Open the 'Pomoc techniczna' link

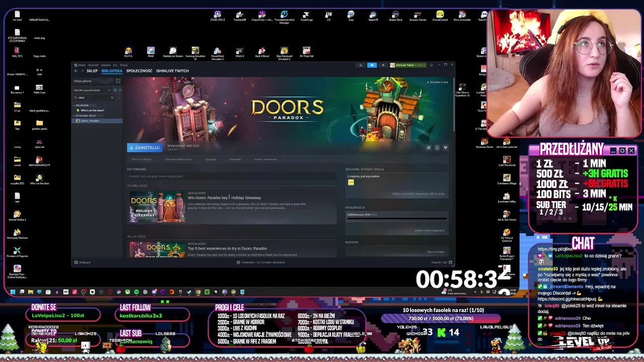(x=265, y=159)
